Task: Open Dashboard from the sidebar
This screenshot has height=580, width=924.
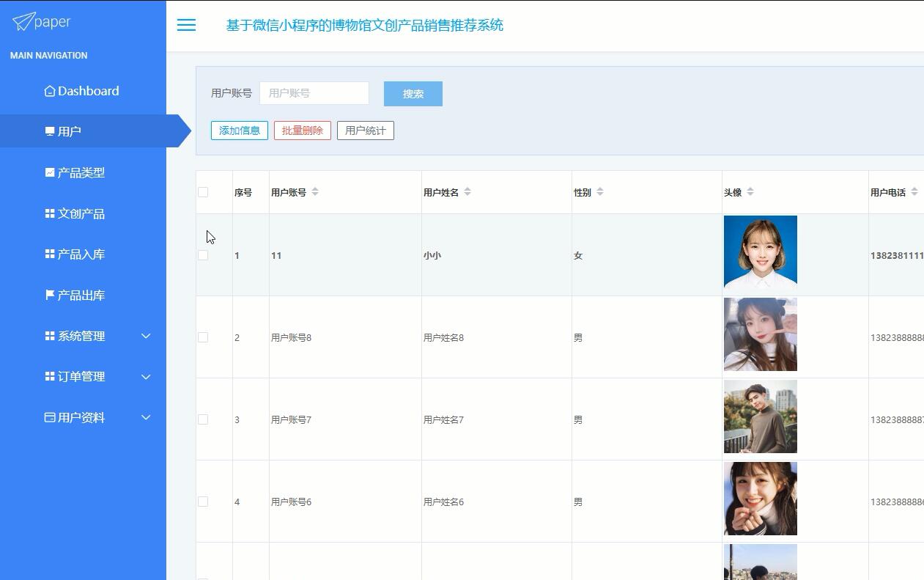Action: click(x=88, y=90)
